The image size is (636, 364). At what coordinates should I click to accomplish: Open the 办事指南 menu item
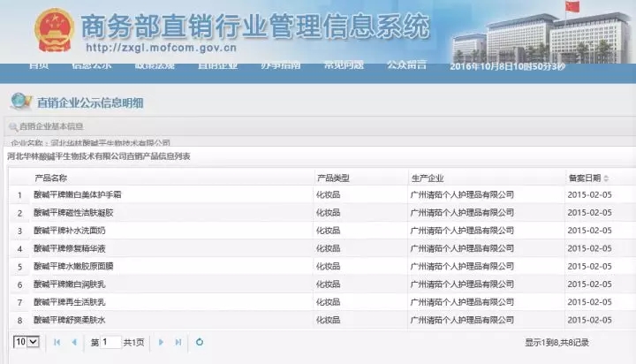[x=281, y=64]
